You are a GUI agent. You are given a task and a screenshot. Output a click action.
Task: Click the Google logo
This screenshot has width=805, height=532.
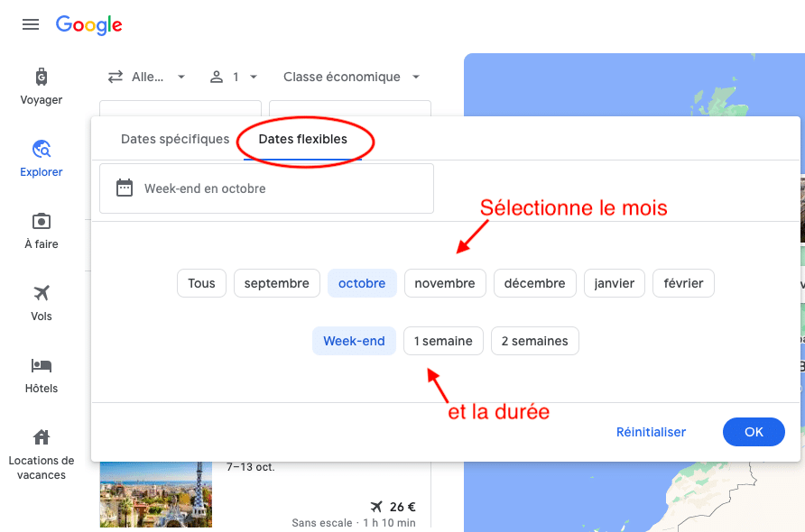pos(88,25)
